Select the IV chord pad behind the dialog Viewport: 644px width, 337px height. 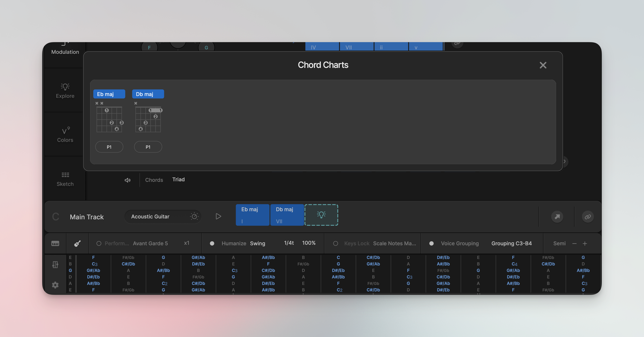point(322,47)
